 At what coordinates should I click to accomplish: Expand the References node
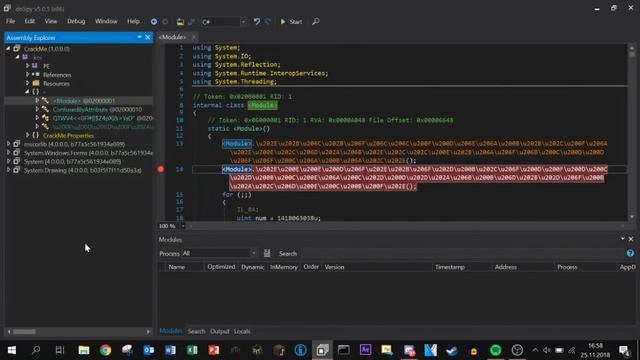pyautogui.click(x=28, y=74)
